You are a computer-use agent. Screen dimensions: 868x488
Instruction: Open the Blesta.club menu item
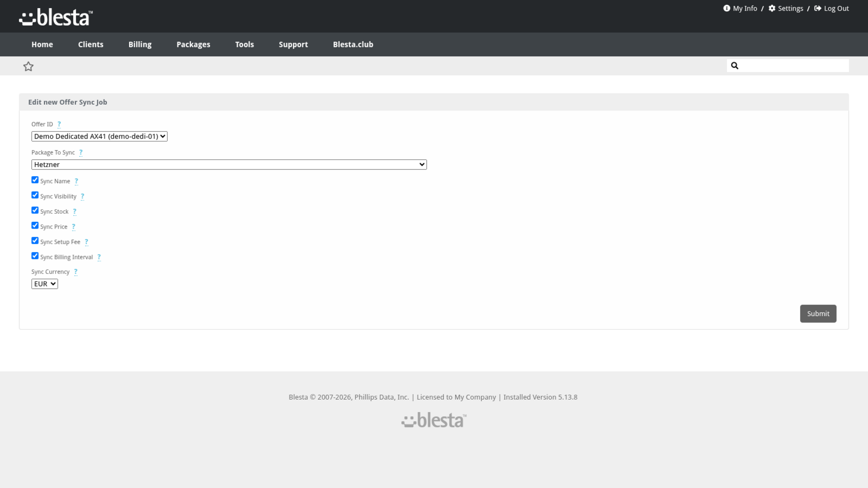(x=353, y=44)
